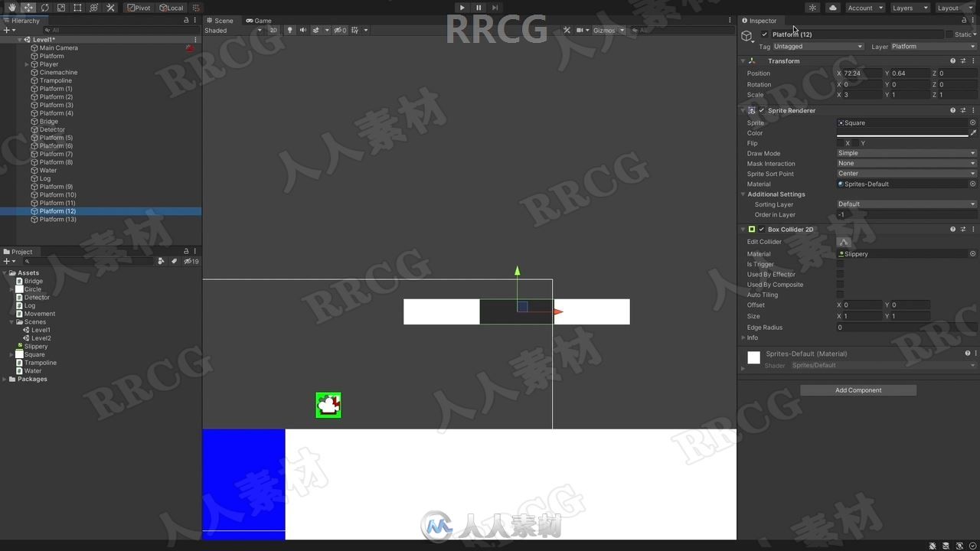Toggle scene audio speaker icon
The image size is (980, 551).
(302, 30)
